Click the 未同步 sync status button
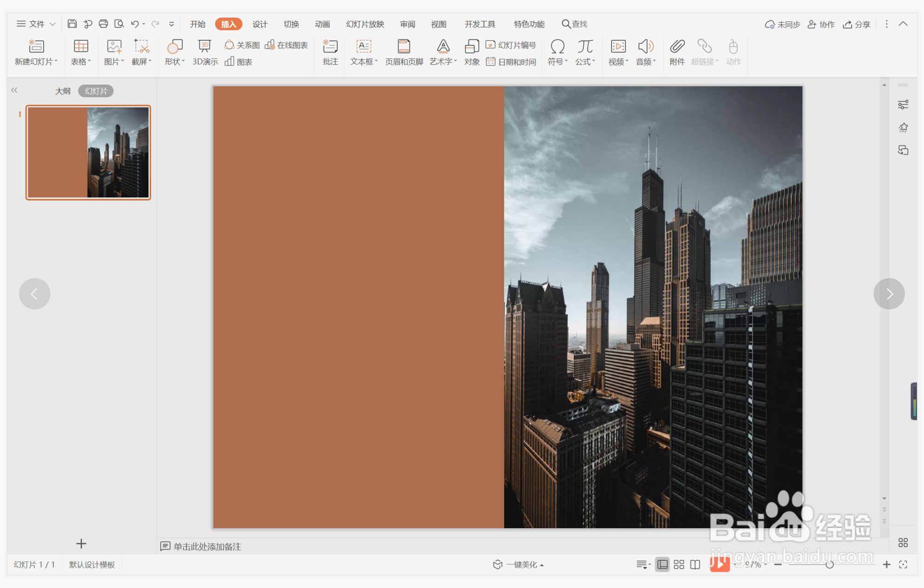The image size is (924, 588). point(782,25)
